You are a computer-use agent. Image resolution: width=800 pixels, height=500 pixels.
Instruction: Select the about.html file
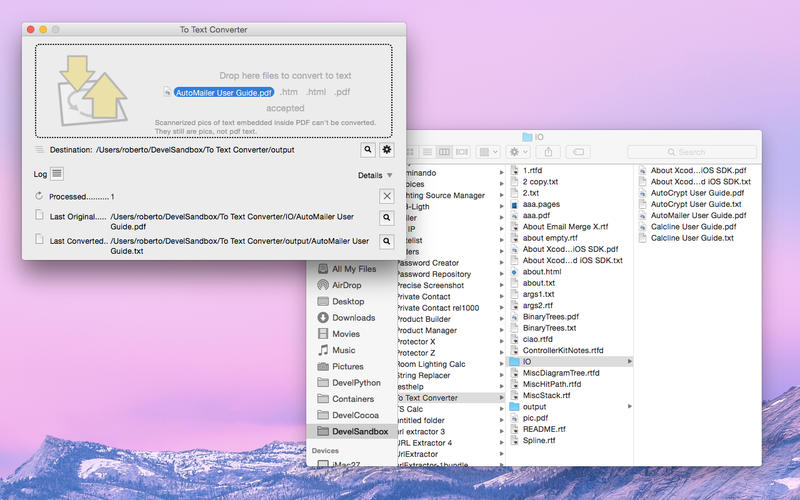click(x=541, y=271)
